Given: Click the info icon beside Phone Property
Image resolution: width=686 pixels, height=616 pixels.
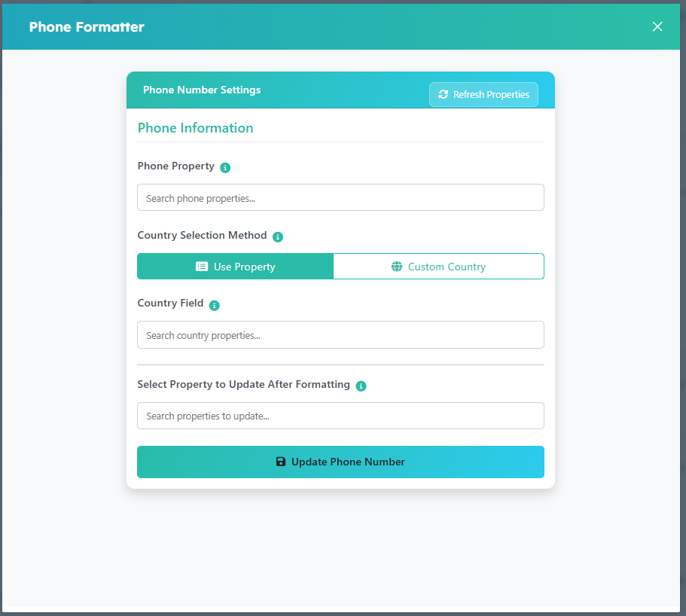Looking at the screenshot, I should pos(225,167).
